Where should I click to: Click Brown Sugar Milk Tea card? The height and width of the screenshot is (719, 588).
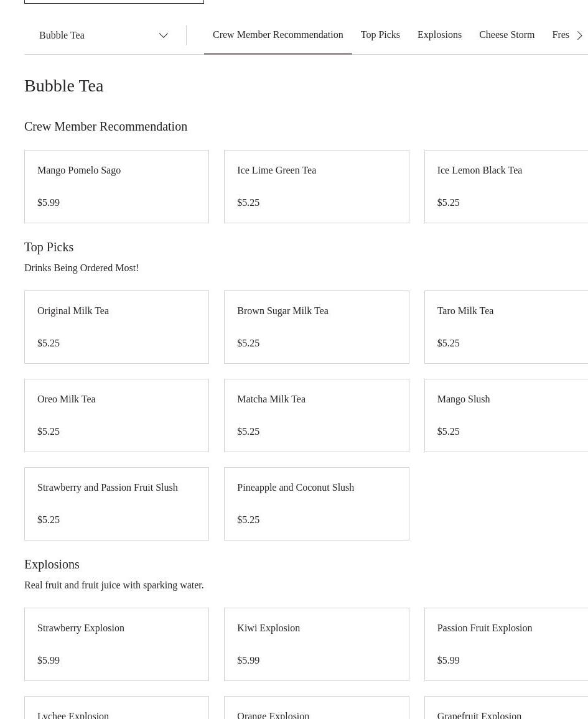click(316, 327)
